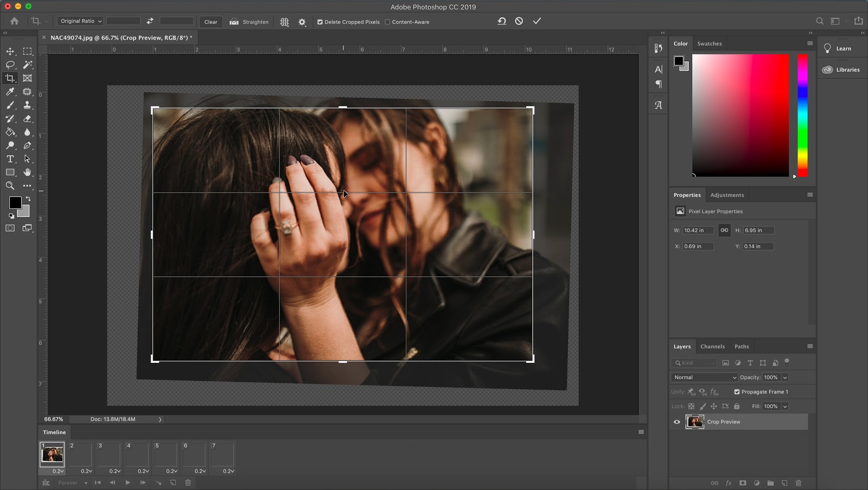This screenshot has width=868, height=490.
Task: Switch to the Channels tab
Action: [712, 346]
